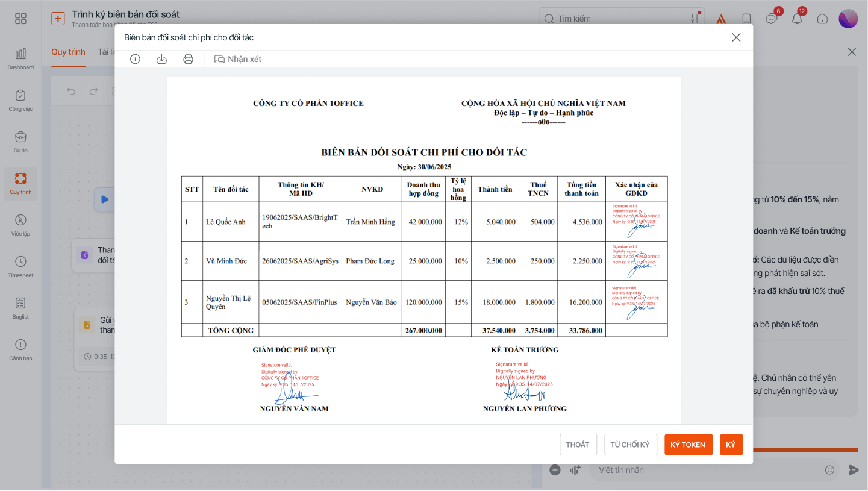
Task: Click the GIÁM ĐỐC PHÊ DUYỆT signature
Action: (290, 383)
